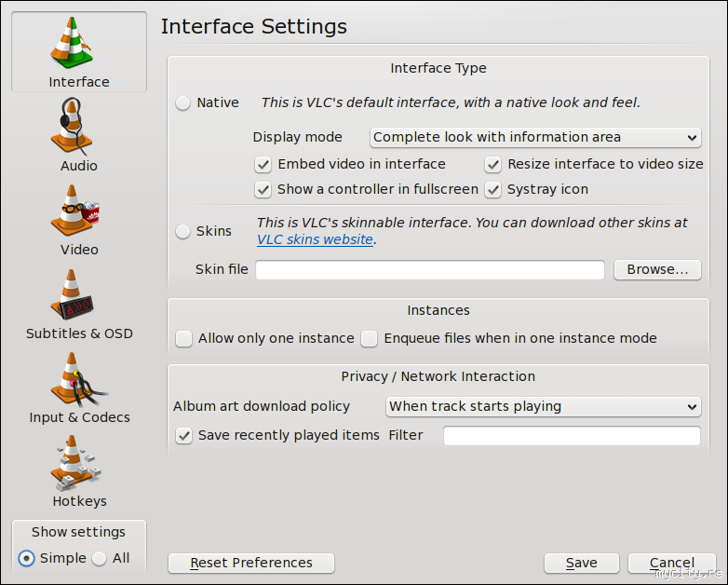
Task: Select the Native interface radio button
Action: point(183,103)
